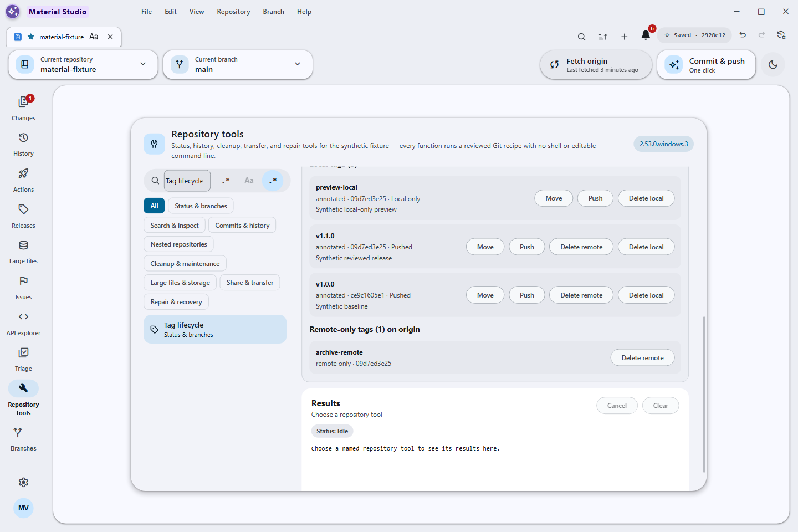This screenshot has height=532, width=798.
Task: Select the Share & transfer filter chip
Action: point(250,283)
